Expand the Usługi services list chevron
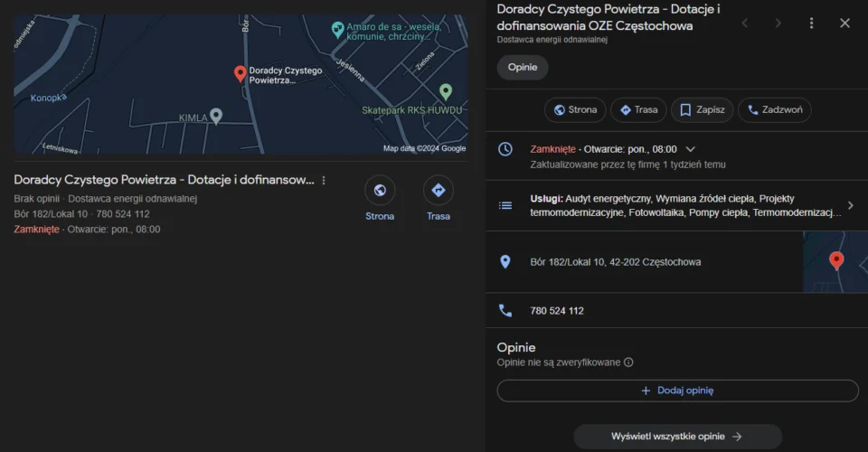 coord(850,205)
